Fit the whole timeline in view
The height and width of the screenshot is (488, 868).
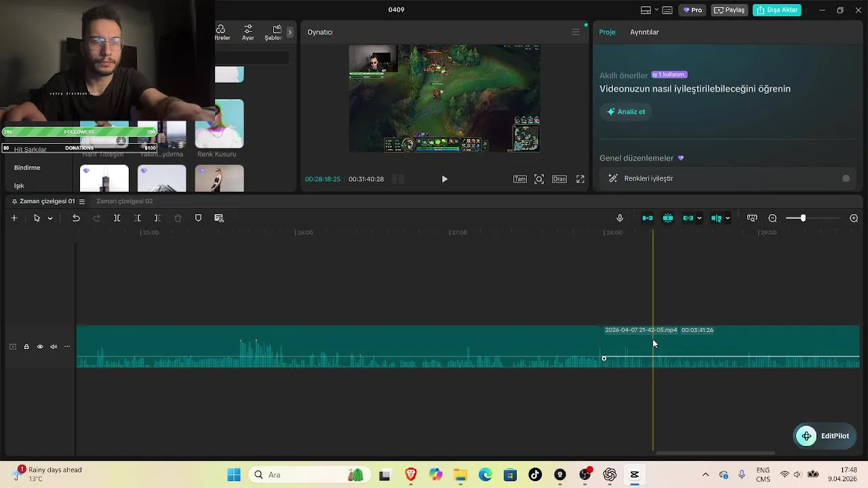[752, 218]
